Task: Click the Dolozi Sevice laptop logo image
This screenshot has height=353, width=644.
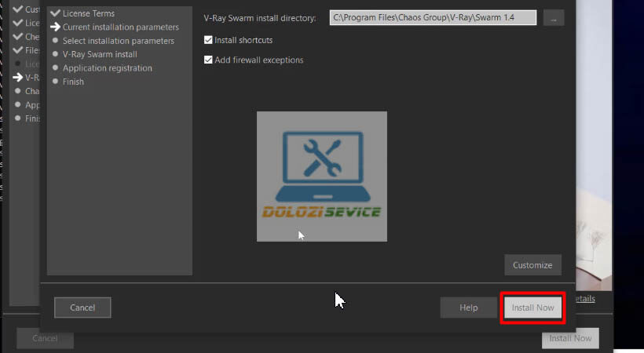Action: 321,176
